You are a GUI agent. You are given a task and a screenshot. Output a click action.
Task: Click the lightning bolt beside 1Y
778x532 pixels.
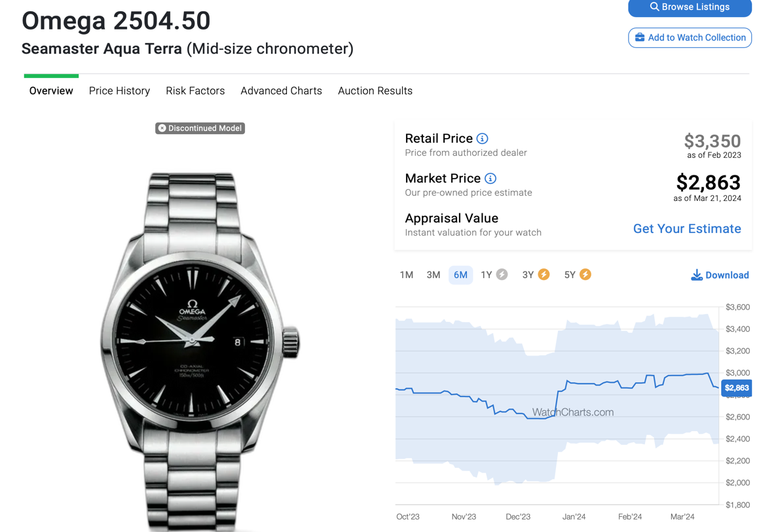click(x=502, y=275)
